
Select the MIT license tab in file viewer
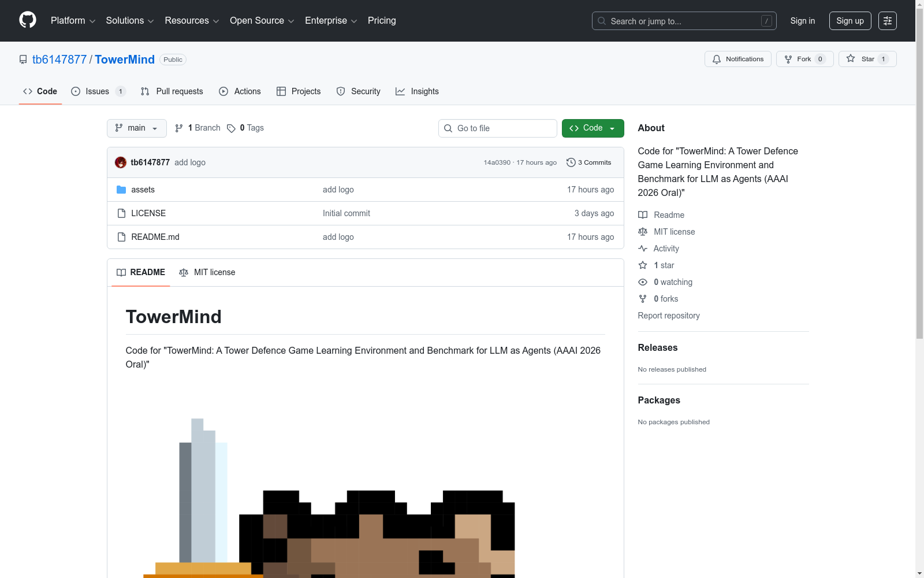pos(207,272)
